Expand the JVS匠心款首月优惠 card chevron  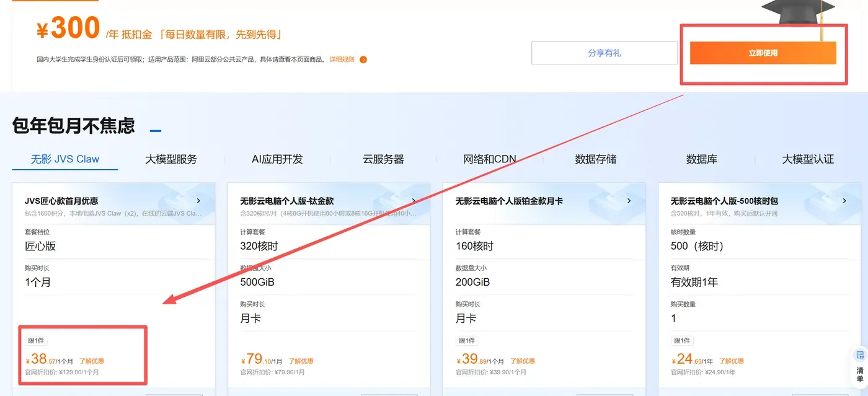pyautogui.click(x=198, y=201)
